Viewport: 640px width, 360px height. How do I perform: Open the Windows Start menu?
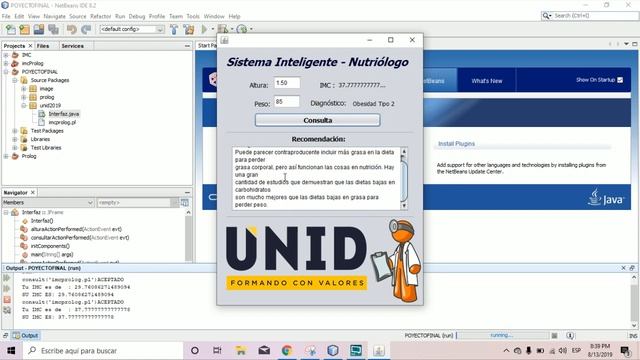click(11, 351)
